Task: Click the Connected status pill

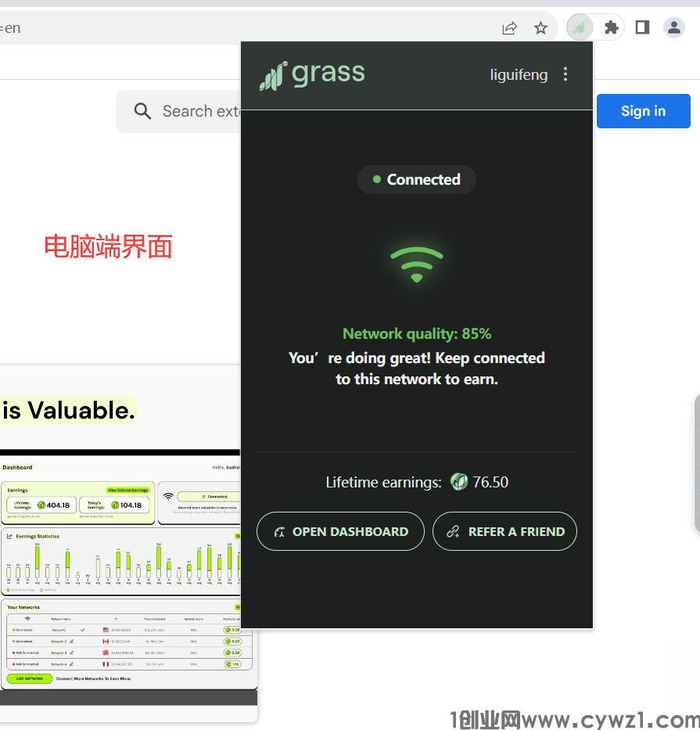Action: (x=417, y=179)
